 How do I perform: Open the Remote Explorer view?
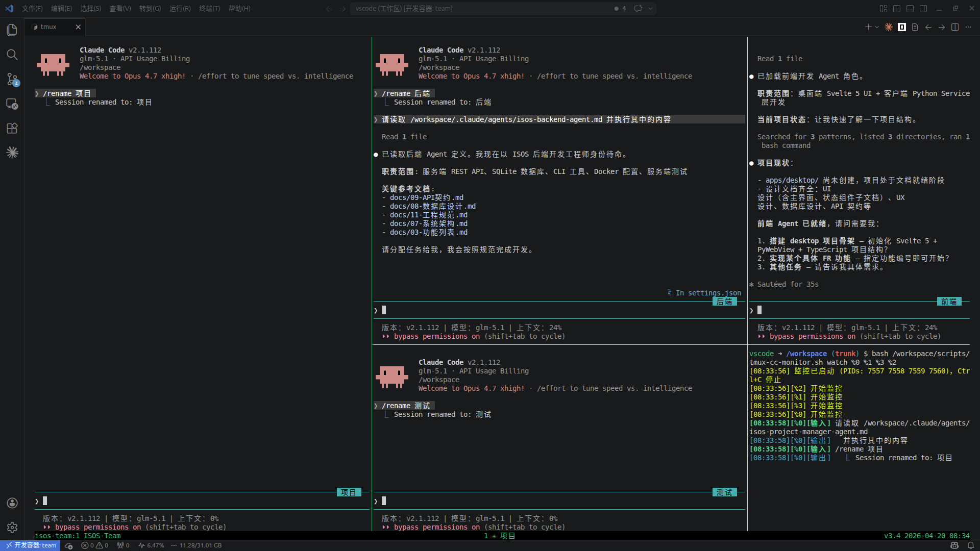(12, 104)
